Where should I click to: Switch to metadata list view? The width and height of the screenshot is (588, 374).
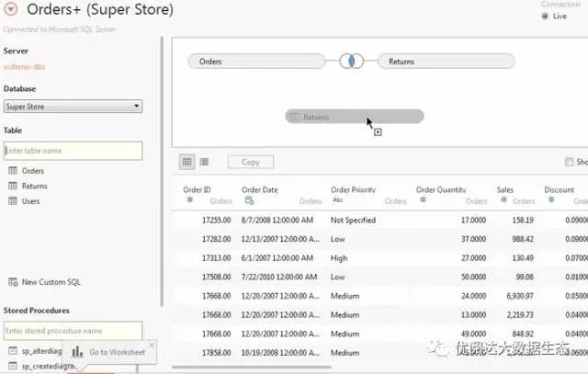pyautogui.click(x=204, y=162)
